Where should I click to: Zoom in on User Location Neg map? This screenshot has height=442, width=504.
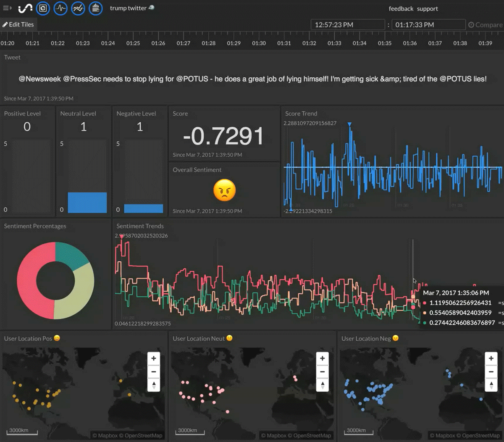coord(491,358)
